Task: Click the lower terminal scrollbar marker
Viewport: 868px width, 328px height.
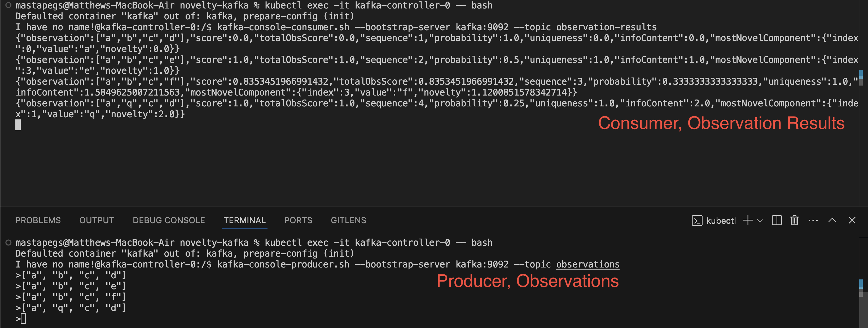Action: click(x=861, y=288)
